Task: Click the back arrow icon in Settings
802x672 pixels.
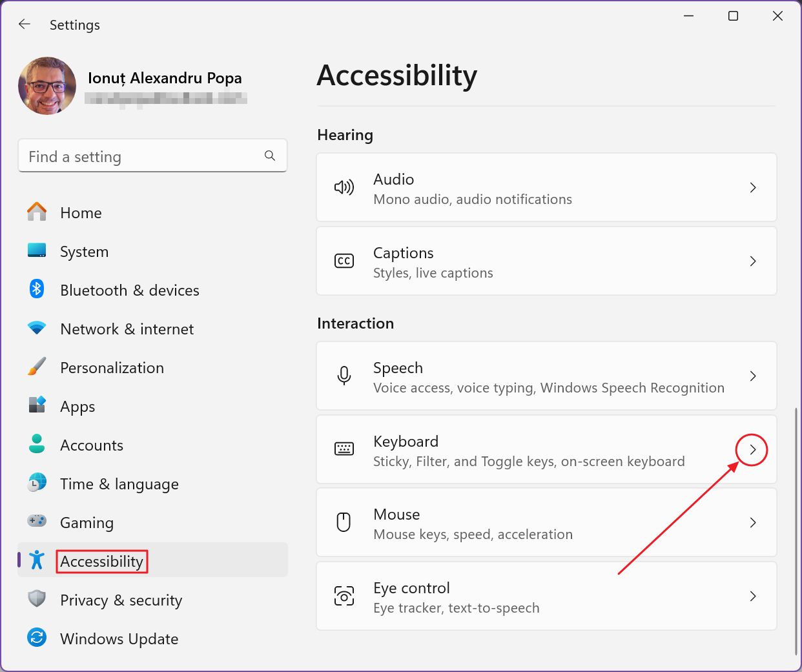Action: click(25, 25)
